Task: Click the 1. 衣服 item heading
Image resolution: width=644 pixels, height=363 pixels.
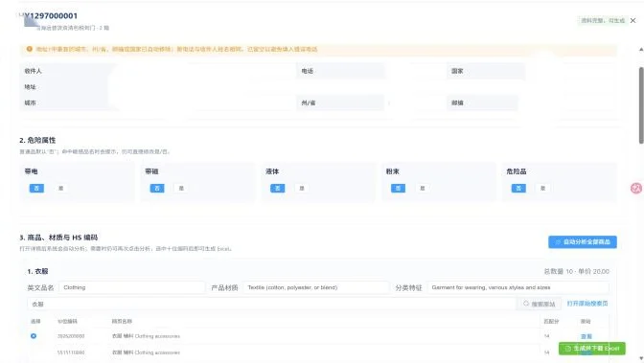Action: (x=37, y=271)
